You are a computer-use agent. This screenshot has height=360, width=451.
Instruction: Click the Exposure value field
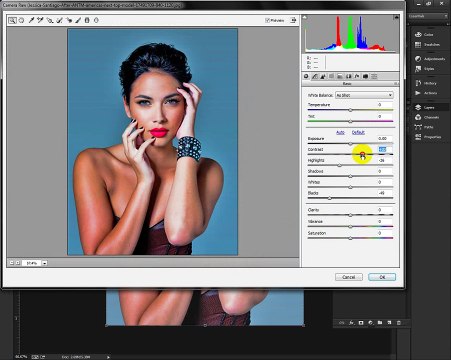(385, 138)
